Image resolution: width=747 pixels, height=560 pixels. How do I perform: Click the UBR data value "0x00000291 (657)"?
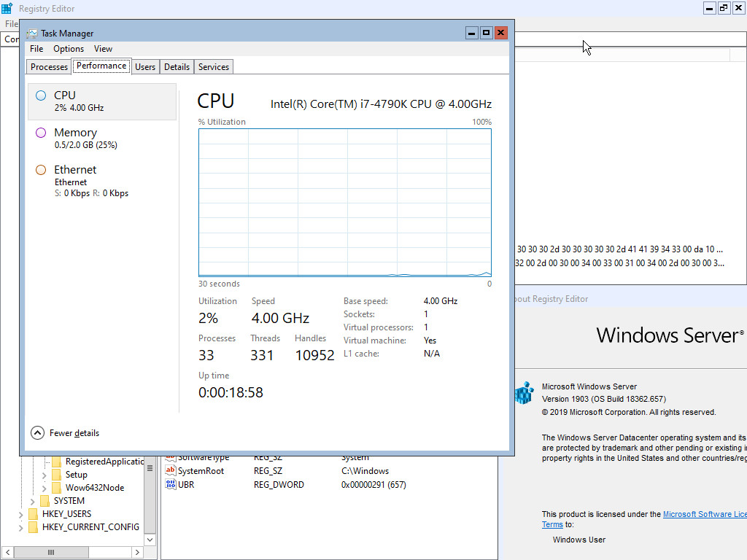tap(373, 485)
